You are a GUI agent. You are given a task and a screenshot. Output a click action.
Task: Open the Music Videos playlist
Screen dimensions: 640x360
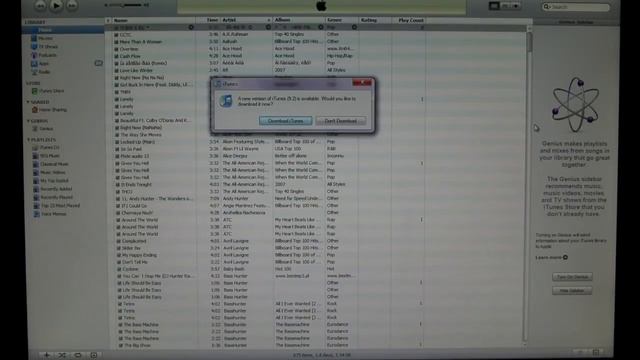pyautogui.click(x=53, y=172)
